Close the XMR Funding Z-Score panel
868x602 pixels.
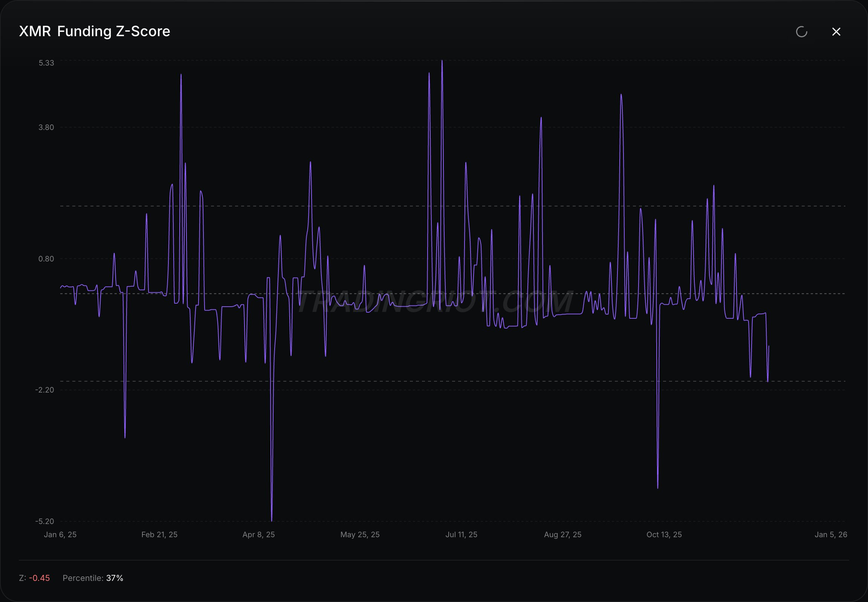[836, 32]
